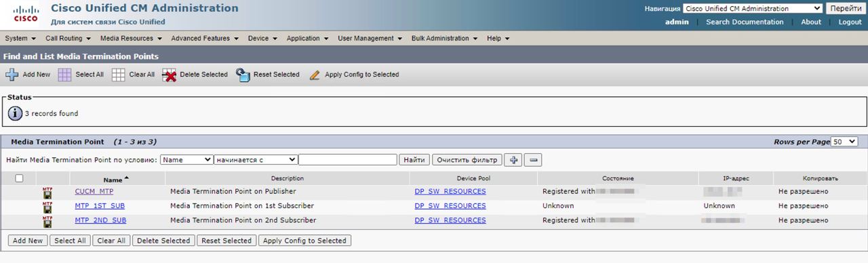Focus the search text input field
This screenshot has height=263, width=868.
click(x=348, y=160)
